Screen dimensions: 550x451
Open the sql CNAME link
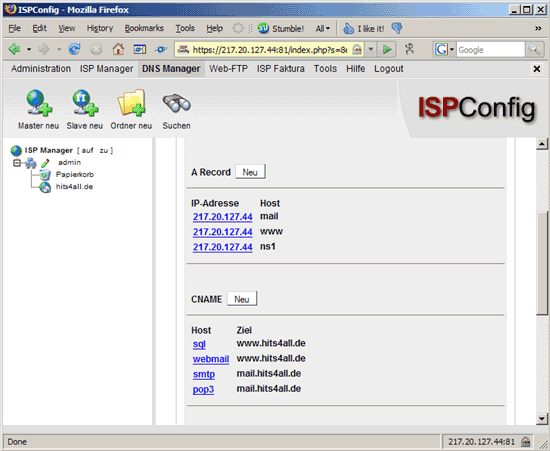(x=199, y=344)
